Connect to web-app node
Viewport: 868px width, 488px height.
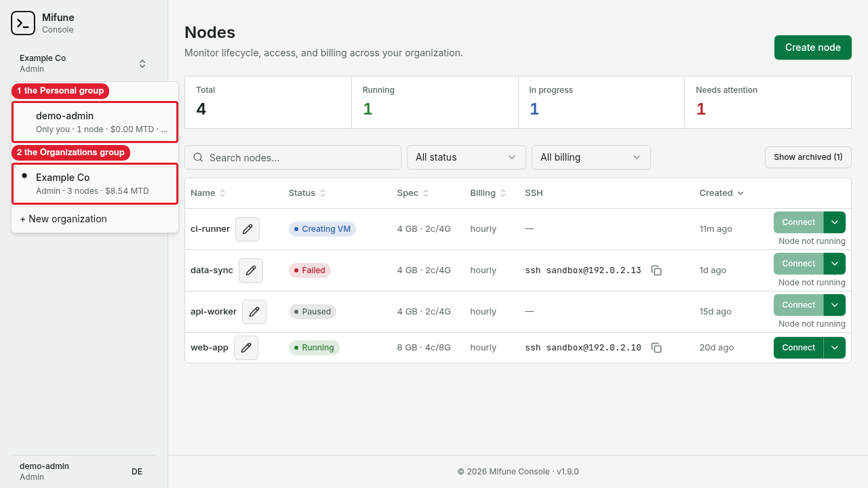pyautogui.click(x=798, y=348)
